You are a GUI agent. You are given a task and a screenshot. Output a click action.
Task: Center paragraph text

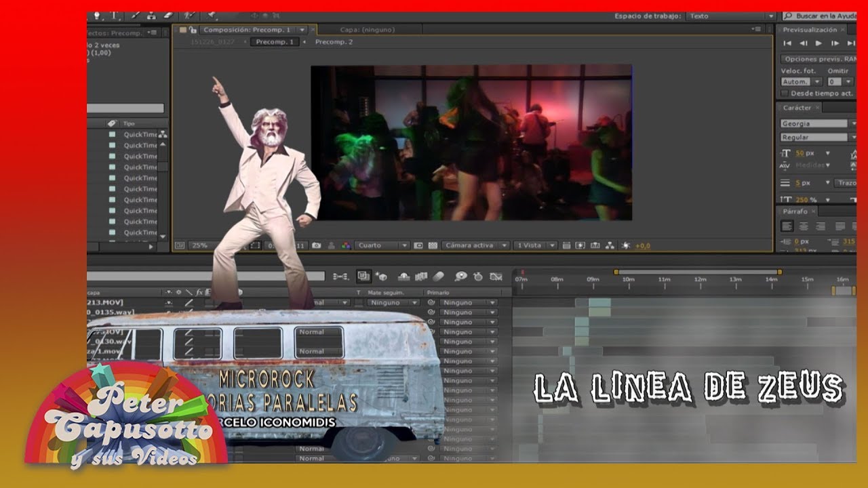804,226
